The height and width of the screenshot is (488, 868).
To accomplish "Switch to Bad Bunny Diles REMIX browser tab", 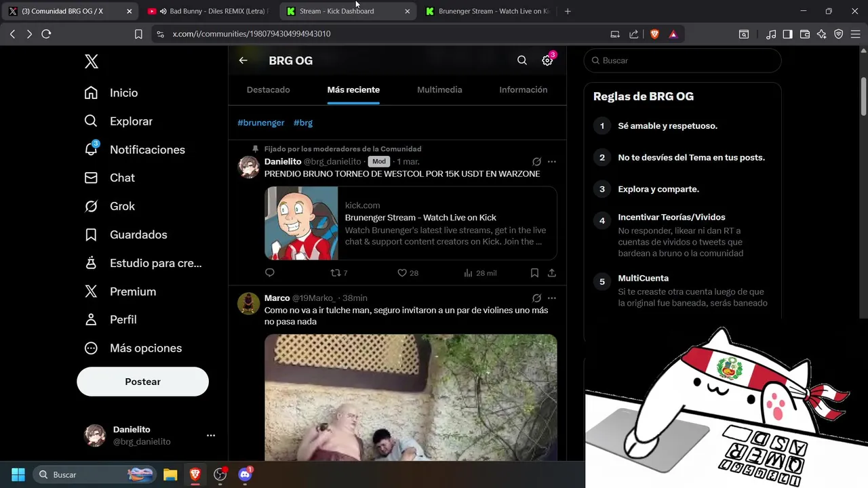I will (x=208, y=11).
